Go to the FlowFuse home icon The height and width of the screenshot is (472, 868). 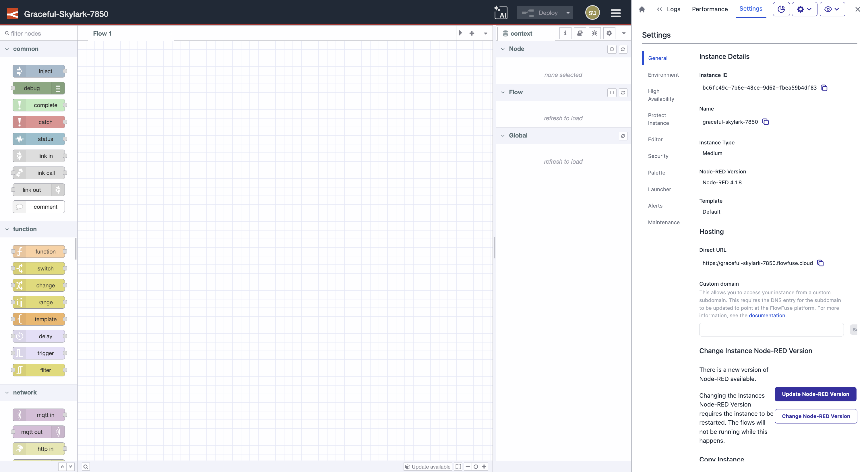(x=642, y=9)
